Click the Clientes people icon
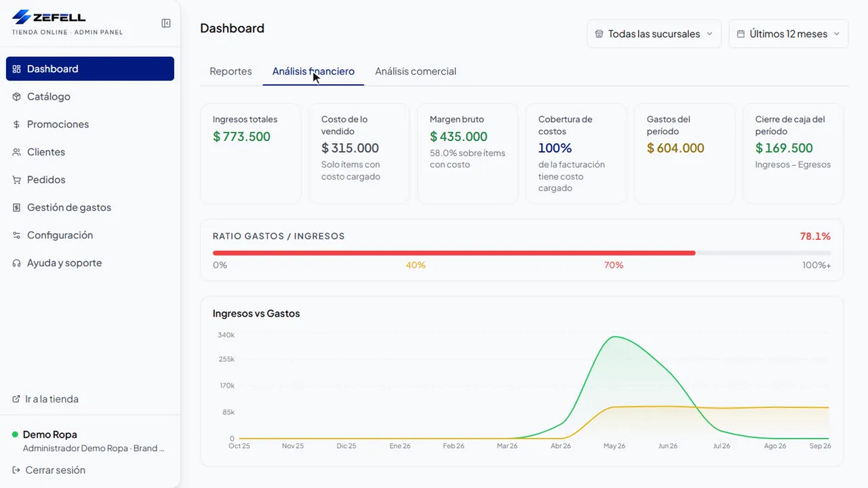This screenshot has width=868, height=488. 17,152
